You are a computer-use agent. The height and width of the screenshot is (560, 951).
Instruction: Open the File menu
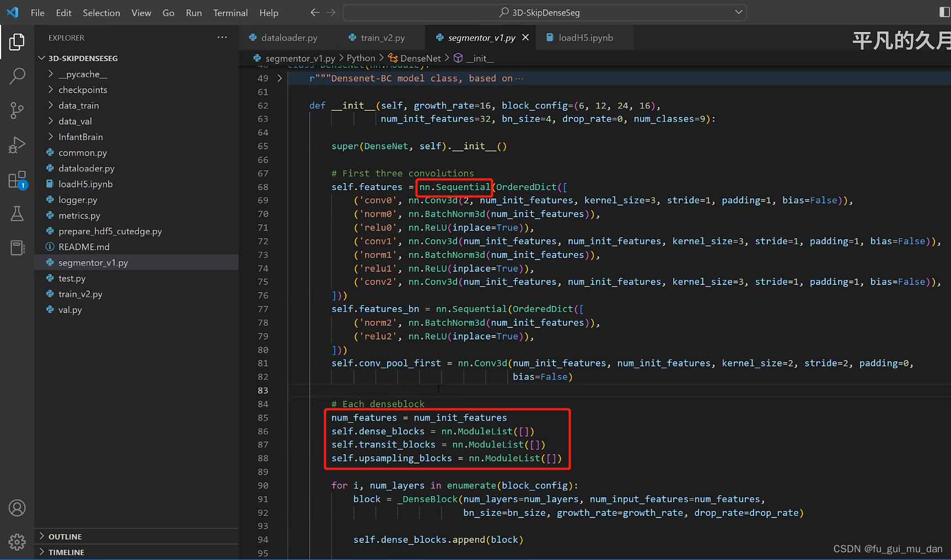point(37,13)
